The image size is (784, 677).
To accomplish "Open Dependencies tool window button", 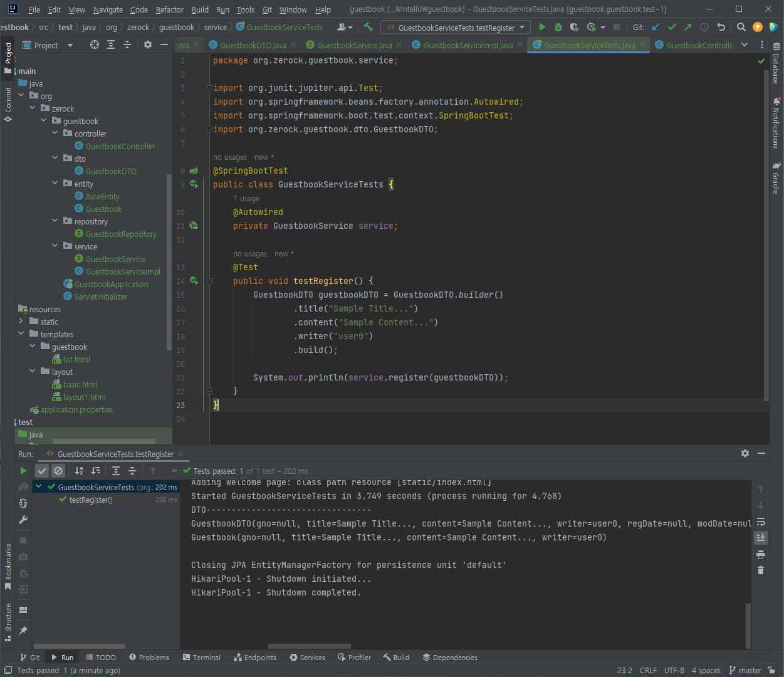I will click(450, 658).
